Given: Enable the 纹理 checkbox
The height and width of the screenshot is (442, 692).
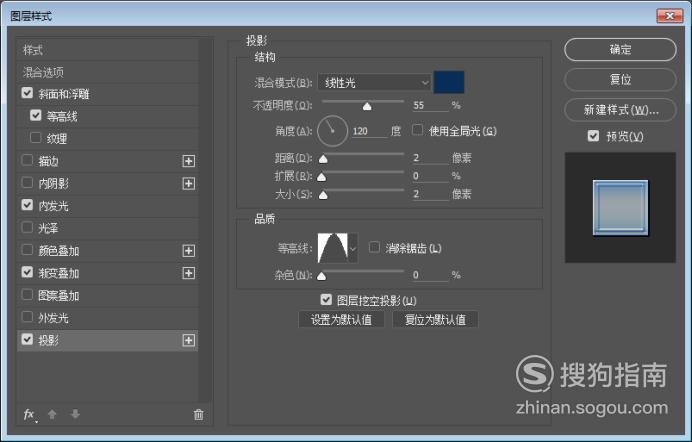Looking at the screenshot, I should [x=36, y=138].
